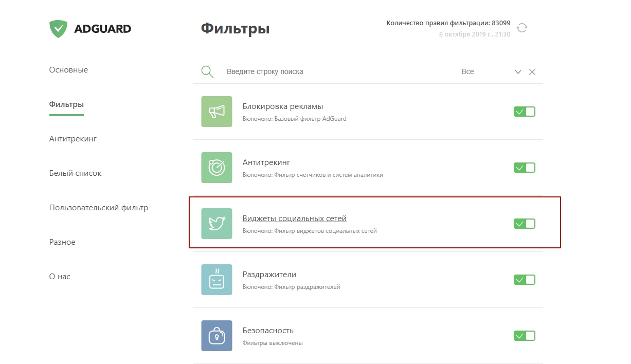Click the search magnifier icon
This screenshot has height=364, width=631.
point(207,71)
